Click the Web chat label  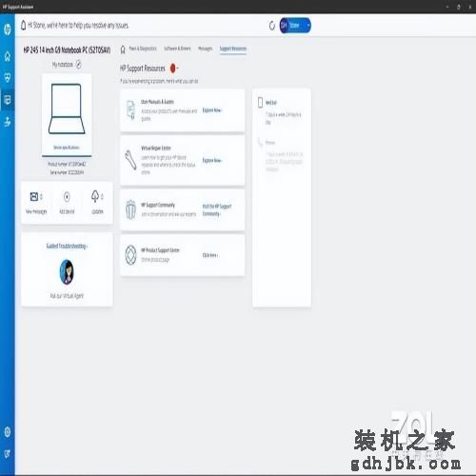pos(271,103)
